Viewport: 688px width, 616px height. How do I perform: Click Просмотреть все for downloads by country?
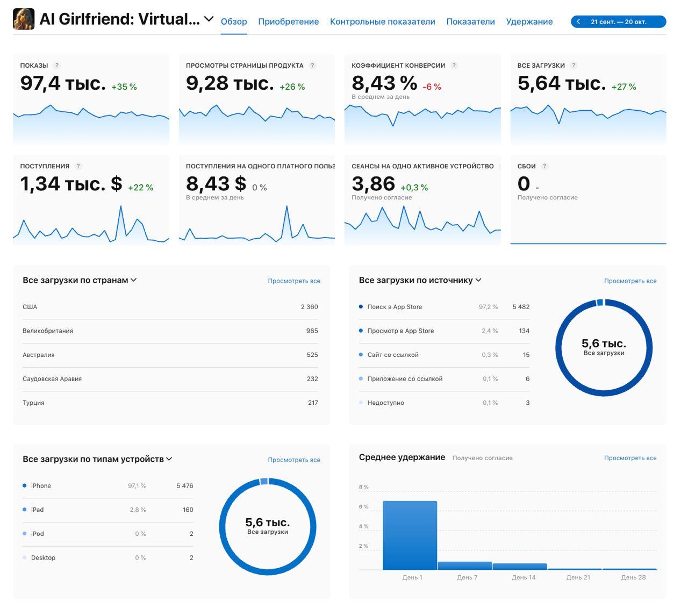[294, 281]
